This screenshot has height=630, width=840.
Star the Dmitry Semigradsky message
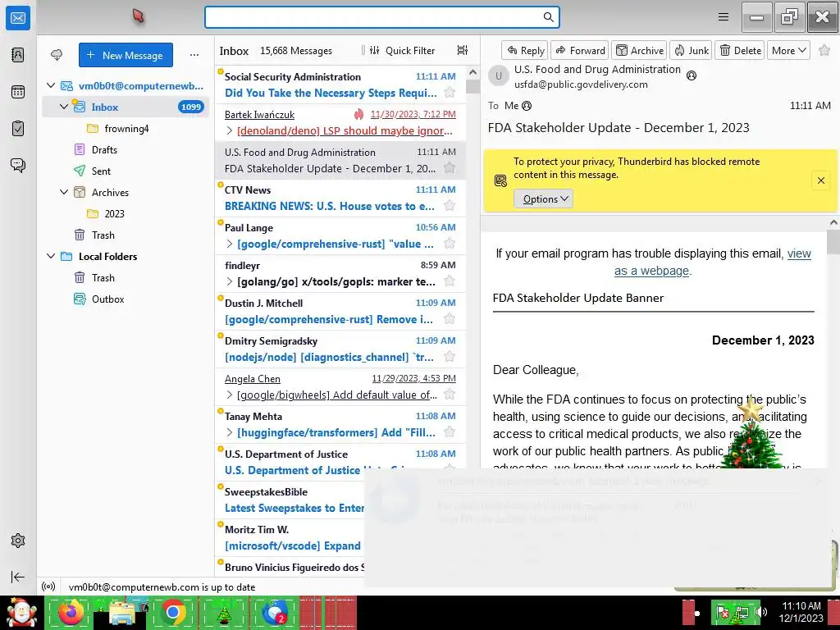pos(450,357)
